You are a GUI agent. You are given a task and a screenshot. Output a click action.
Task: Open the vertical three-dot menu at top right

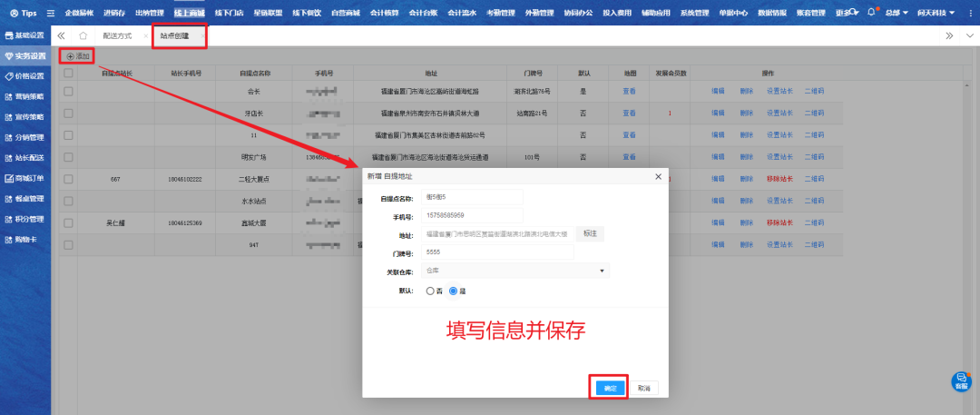coord(971,14)
